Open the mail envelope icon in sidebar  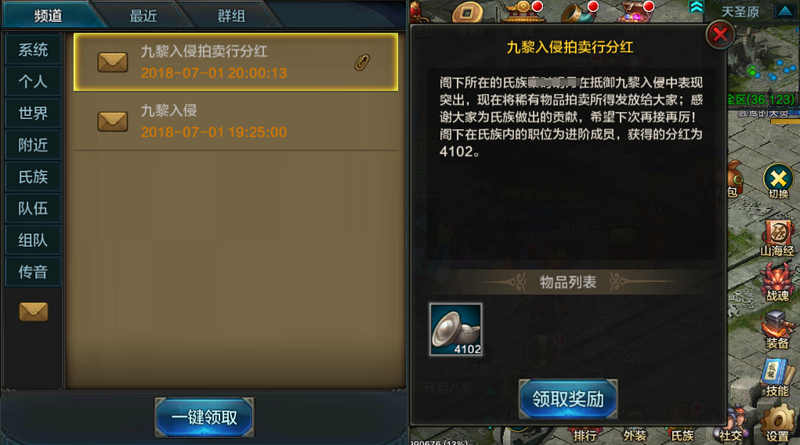click(34, 311)
